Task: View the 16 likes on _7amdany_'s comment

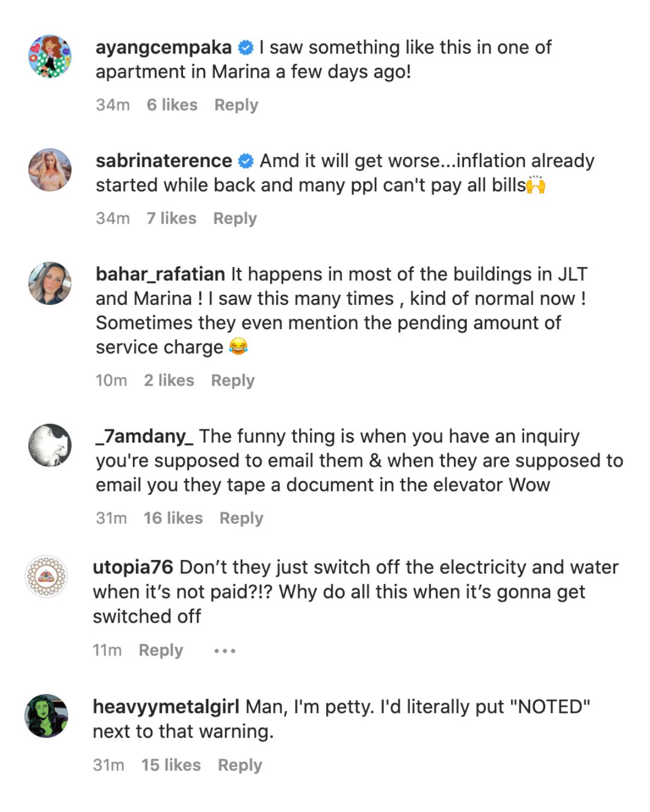Action: (x=173, y=518)
